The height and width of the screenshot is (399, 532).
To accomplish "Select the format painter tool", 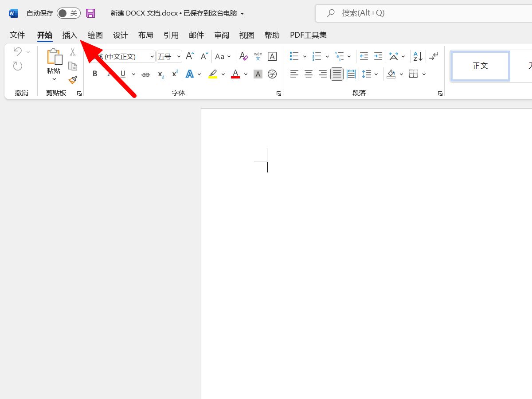I will click(x=73, y=80).
